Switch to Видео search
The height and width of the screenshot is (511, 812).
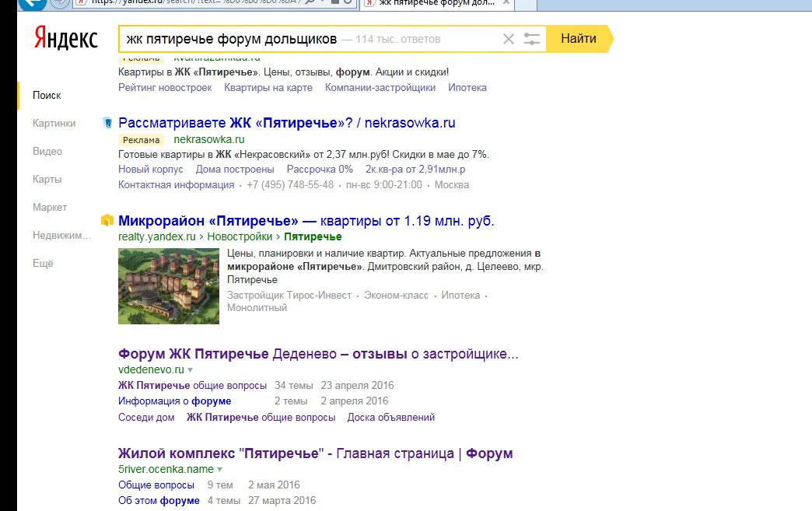(47, 151)
